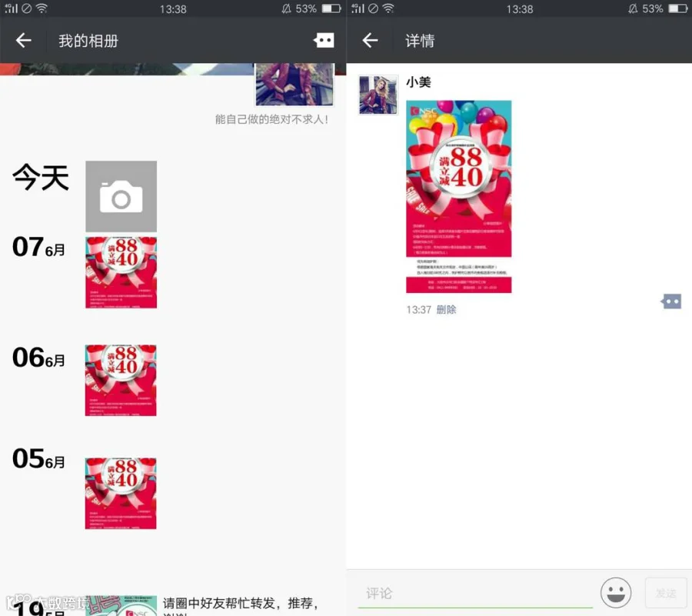Image resolution: width=692 pixels, height=616 pixels.
Task: Tap the profile avatar in album header
Action: pyautogui.click(x=294, y=85)
